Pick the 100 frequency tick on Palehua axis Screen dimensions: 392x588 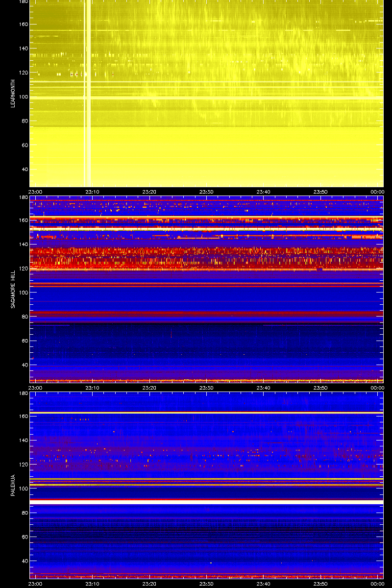point(23,489)
